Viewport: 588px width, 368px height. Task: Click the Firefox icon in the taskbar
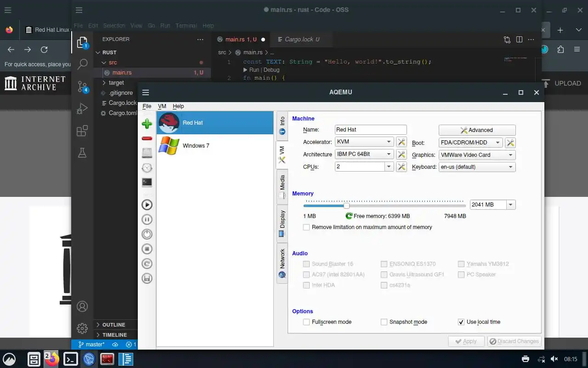point(52,359)
